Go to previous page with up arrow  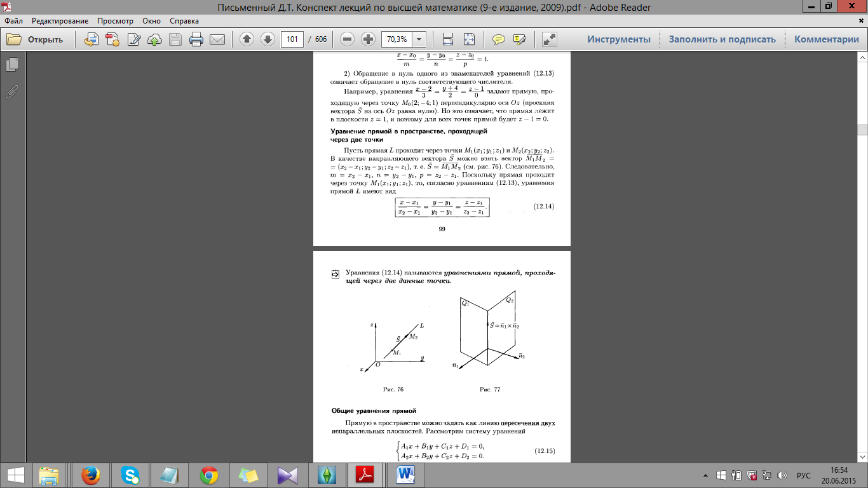(x=247, y=39)
